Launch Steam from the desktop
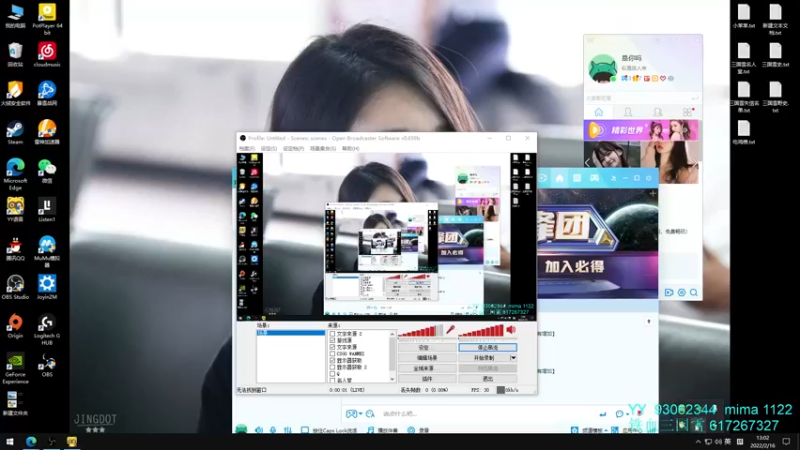The width and height of the screenshot is (800, 450). pyautogui.click(x=15, y=133)
